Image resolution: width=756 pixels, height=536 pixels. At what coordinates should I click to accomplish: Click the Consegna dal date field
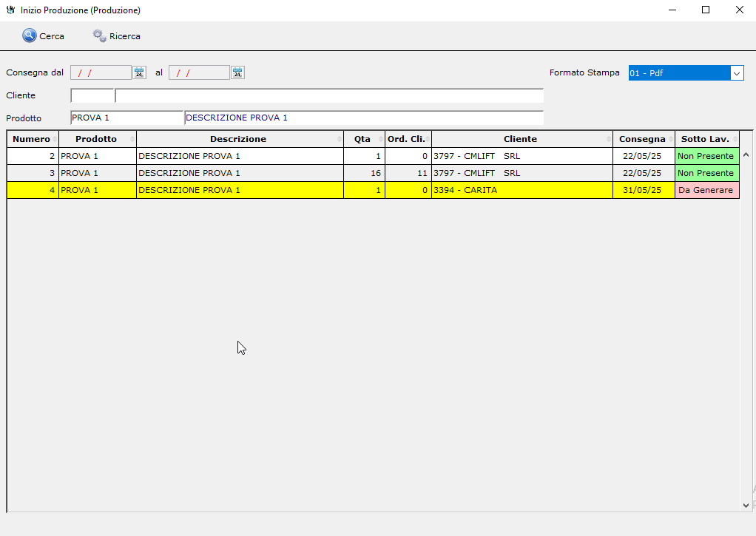[101, 72]
